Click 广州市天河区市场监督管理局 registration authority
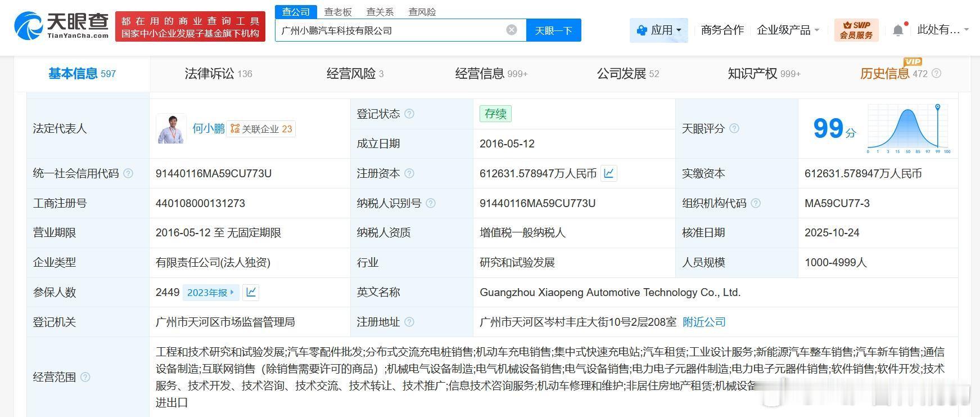Image resolution: width=980 pixels, height=417 pixels. [225, 322]
